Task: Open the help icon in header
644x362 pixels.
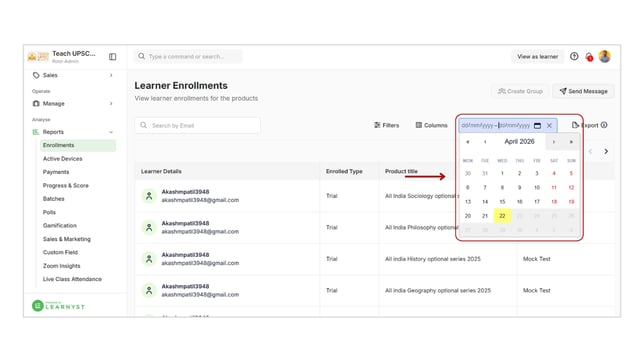Action: (x=574, y=56)
